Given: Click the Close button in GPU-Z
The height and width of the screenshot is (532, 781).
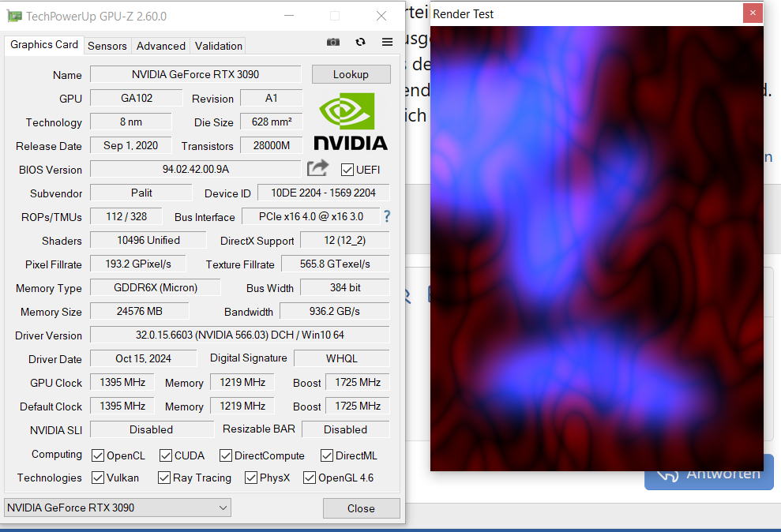Looking at the screenshot, I should (361, 508).
